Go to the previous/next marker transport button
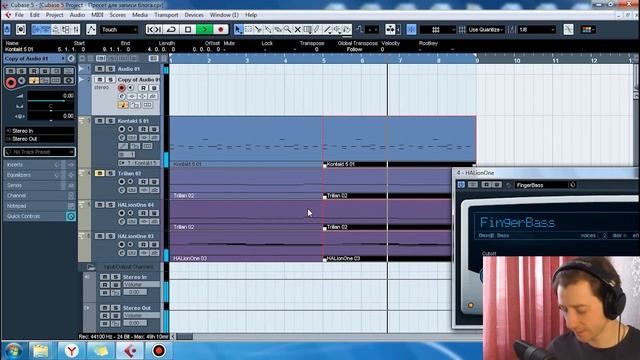This screenshot has width=640, height=360. click(154, 29)
